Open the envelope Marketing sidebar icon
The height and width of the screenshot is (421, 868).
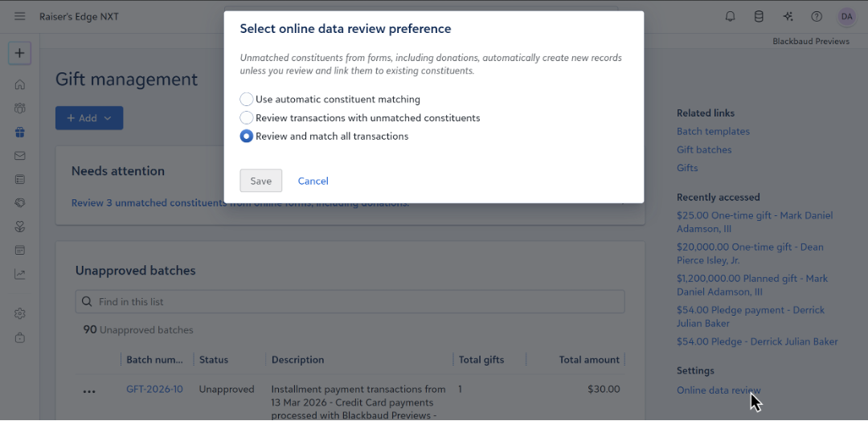pos(20,156)
